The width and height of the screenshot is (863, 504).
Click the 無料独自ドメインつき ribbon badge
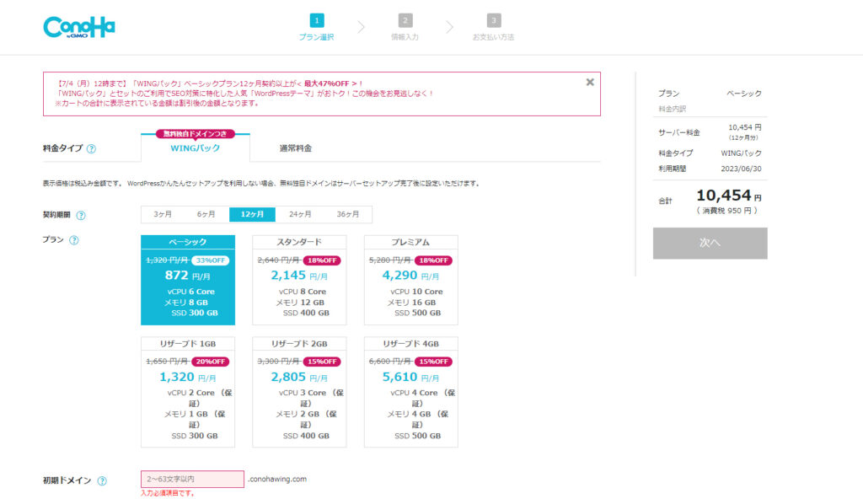tap(196, 134)
